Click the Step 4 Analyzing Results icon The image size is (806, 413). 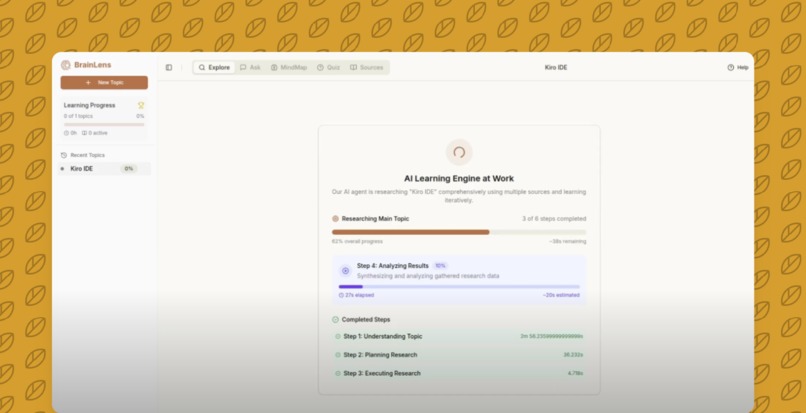[x=345, y=271]
